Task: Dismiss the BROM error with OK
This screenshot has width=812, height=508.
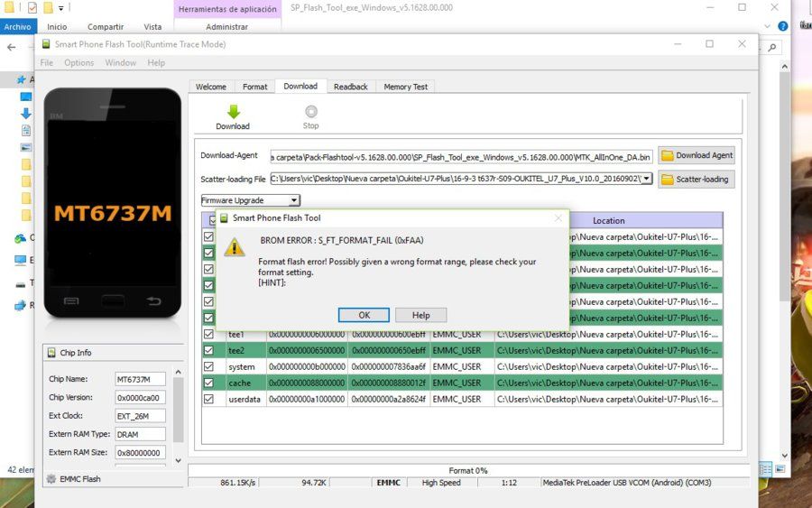Action: point(364,315)
